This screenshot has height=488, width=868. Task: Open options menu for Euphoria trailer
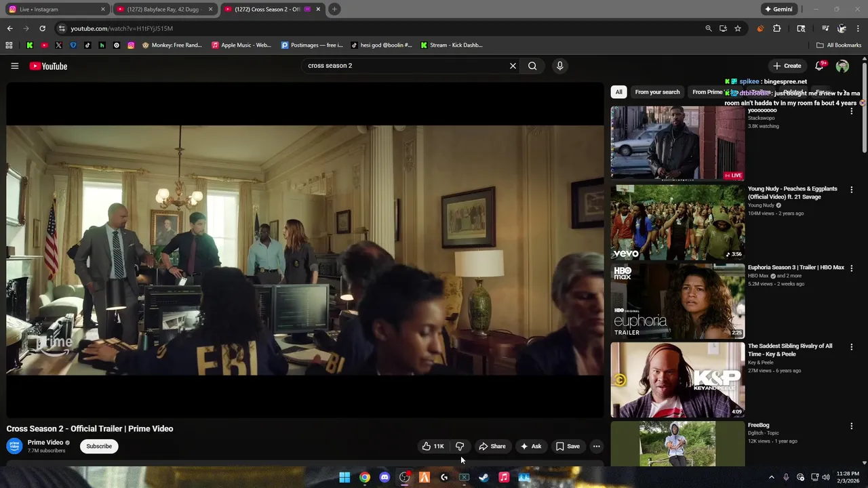tap(851, 268)
